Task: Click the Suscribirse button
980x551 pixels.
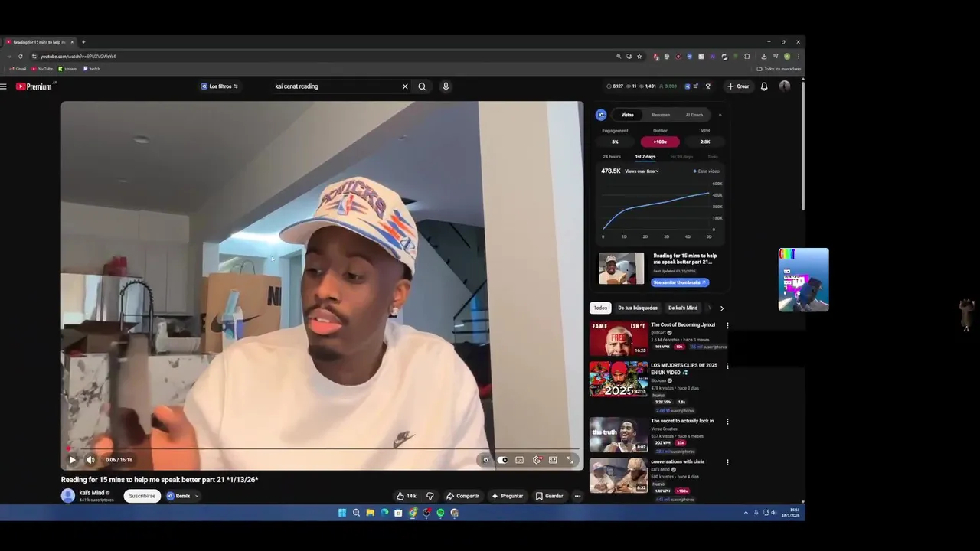Action: (x=142, y=496)
